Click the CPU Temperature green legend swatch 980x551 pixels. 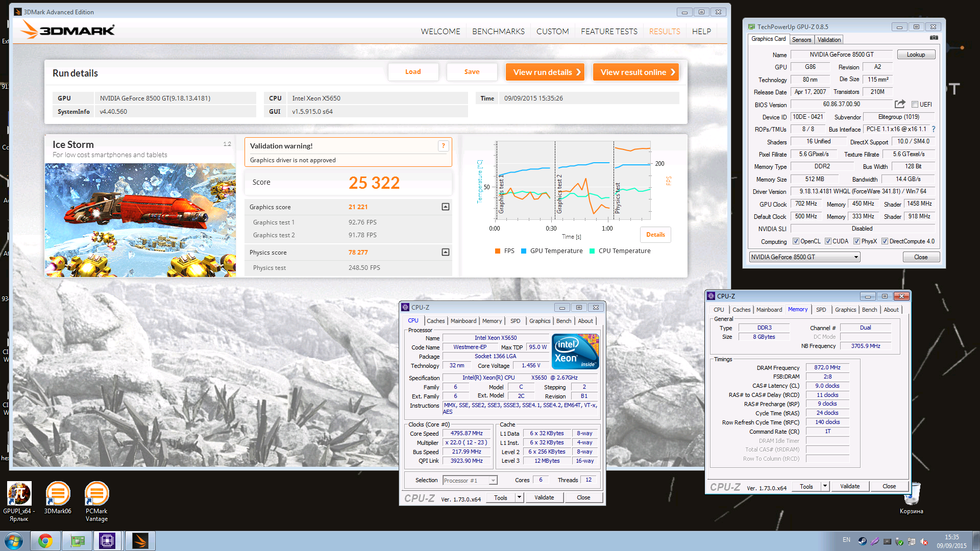tap(592, 251)
